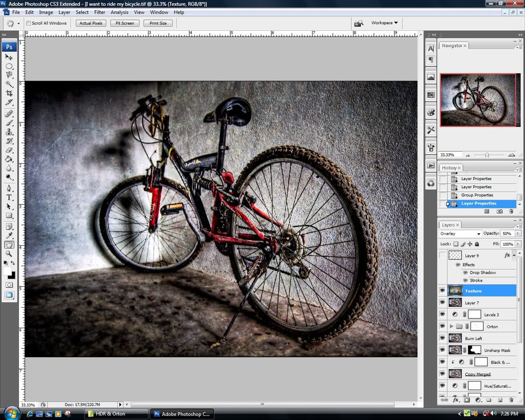Open the Overlay blend mode dropdown
The width and height of the screenshot is (525, 420).
point(460,233)
